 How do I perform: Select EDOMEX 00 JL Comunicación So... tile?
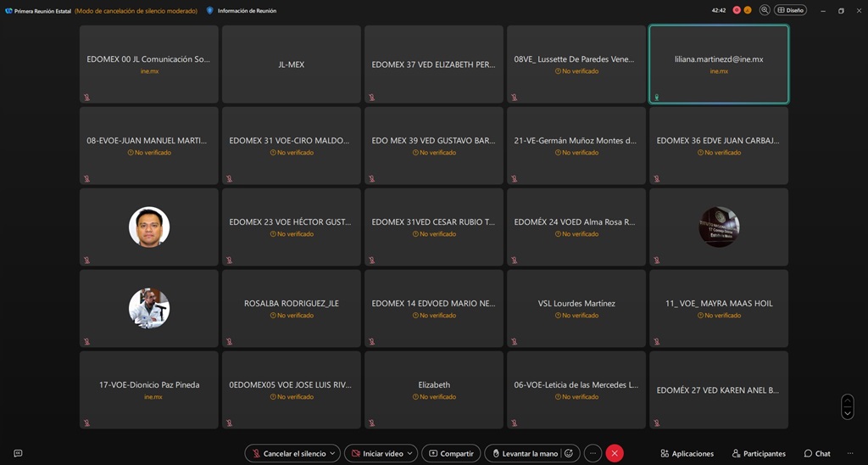pyautogui.click(x=149, y=64)
